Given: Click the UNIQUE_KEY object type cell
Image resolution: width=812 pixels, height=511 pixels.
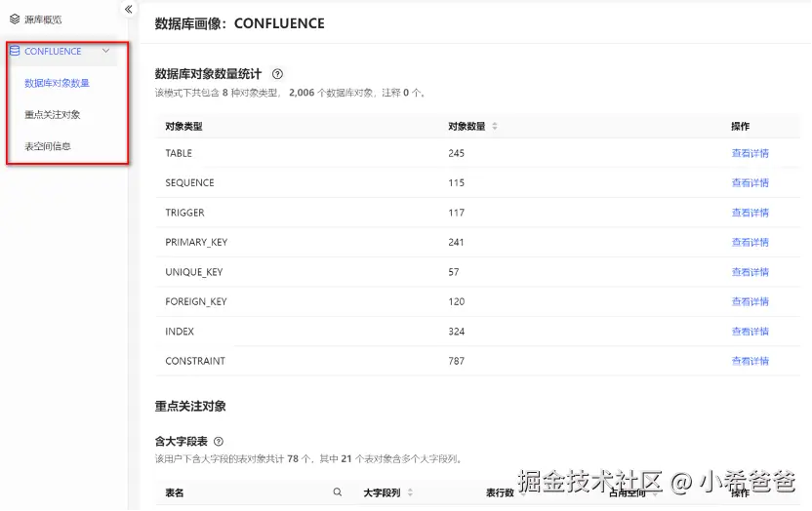Looking at the screenshot, I should tap(193, 272).
